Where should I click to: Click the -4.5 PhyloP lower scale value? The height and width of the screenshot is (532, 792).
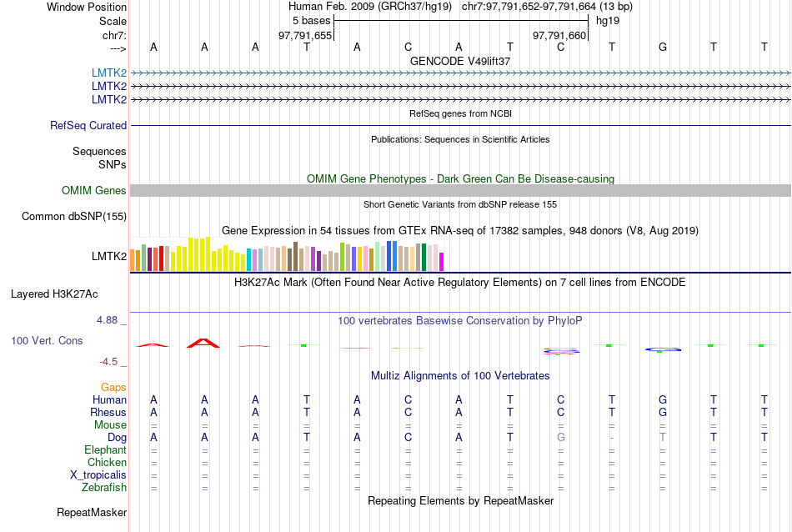[x=108, y=362]
